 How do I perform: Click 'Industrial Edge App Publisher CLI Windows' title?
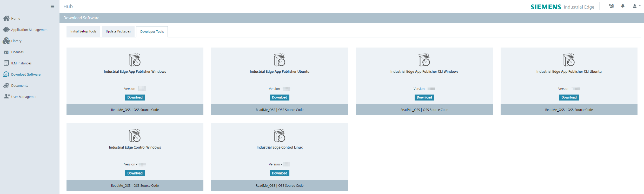(424, 72)
